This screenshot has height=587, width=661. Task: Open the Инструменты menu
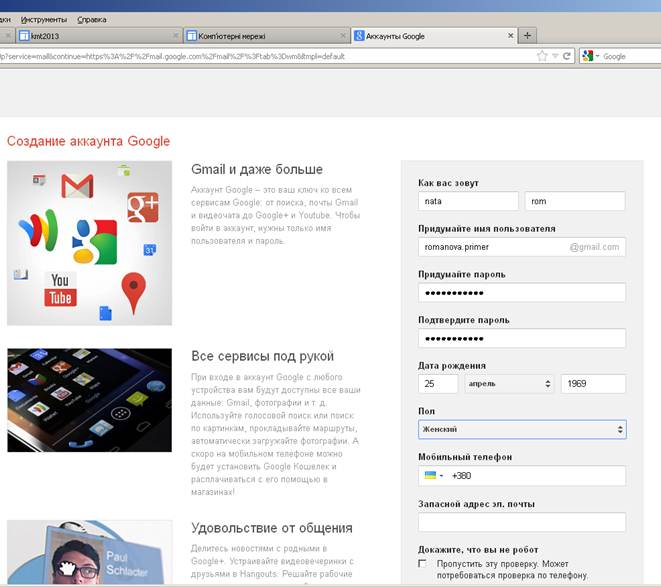point(44,19)
